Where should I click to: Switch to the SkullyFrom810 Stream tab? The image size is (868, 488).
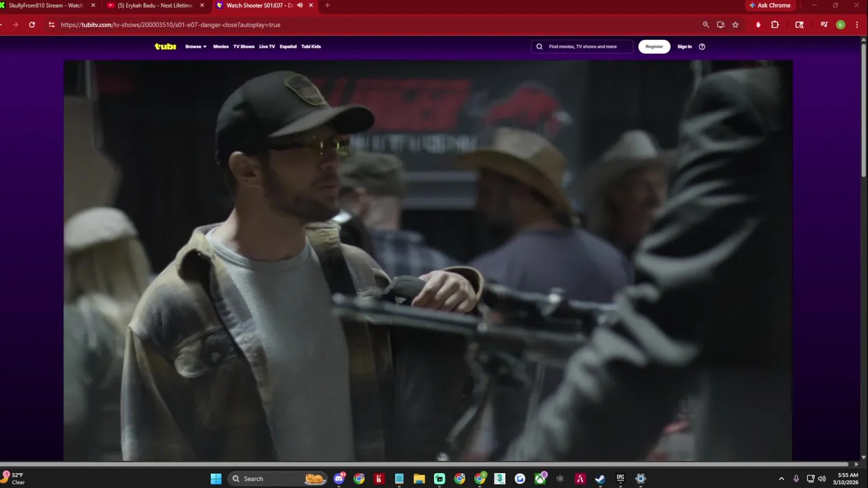pyautogui.click(x=46, y=5)
